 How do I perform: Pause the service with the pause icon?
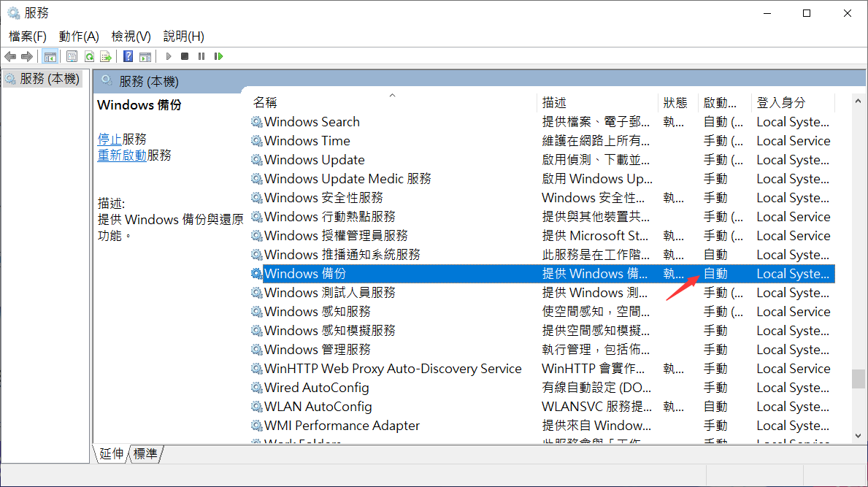(201, 56)
